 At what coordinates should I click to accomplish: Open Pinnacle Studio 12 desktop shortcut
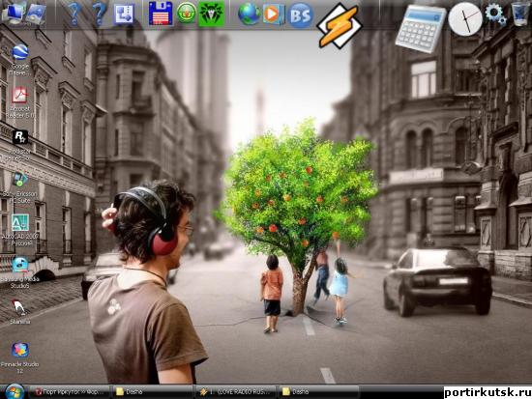20,357
